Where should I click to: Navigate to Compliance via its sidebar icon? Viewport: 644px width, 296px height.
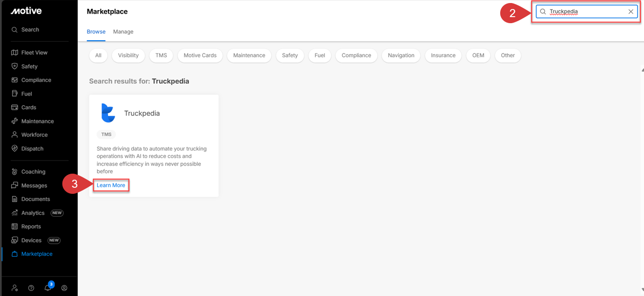(x=35, y=80)
